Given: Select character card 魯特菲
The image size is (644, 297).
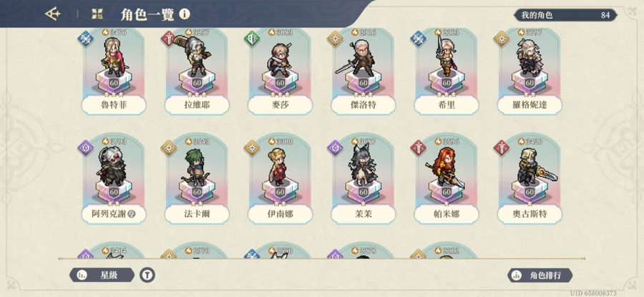Looking at the screenshot, I should click(114, 72).
